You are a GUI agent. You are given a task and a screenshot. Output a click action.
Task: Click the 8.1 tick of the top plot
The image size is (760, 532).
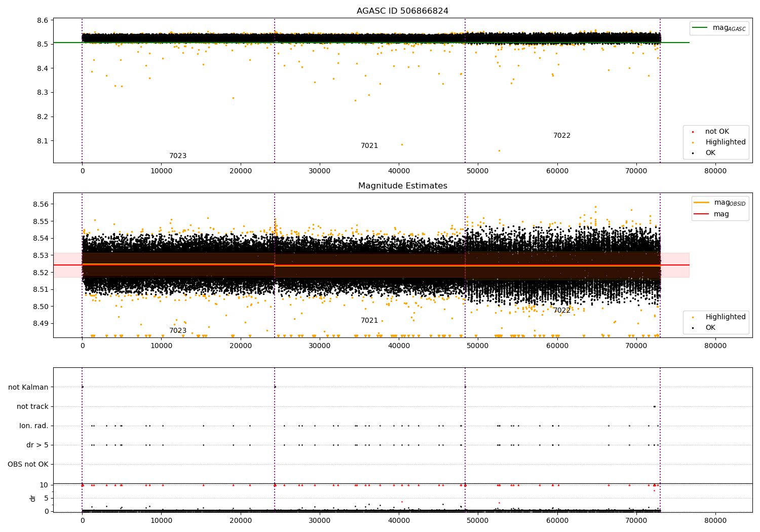pos(43,141)
